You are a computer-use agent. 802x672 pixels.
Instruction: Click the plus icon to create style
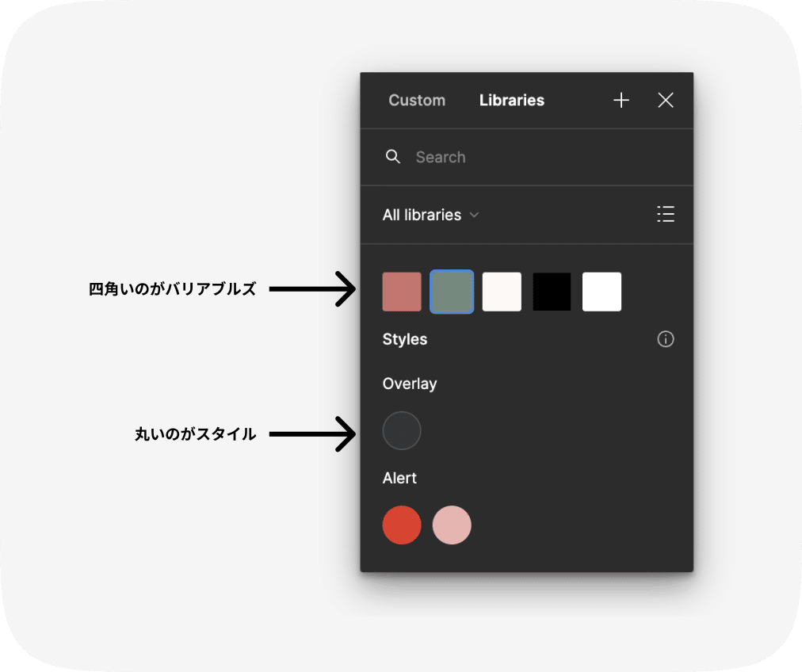(621, 100)
